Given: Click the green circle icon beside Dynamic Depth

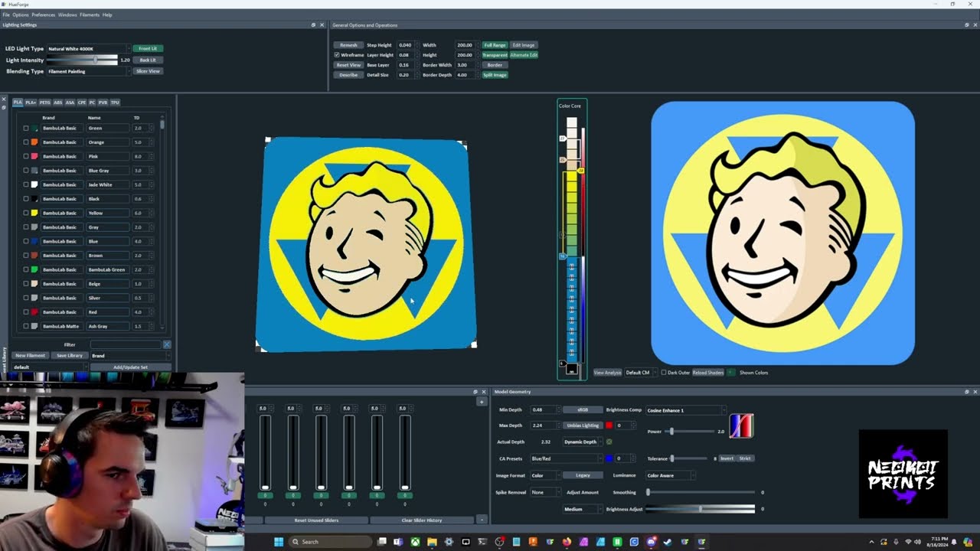Looking at the screenshot, I should tap(609, 442).
